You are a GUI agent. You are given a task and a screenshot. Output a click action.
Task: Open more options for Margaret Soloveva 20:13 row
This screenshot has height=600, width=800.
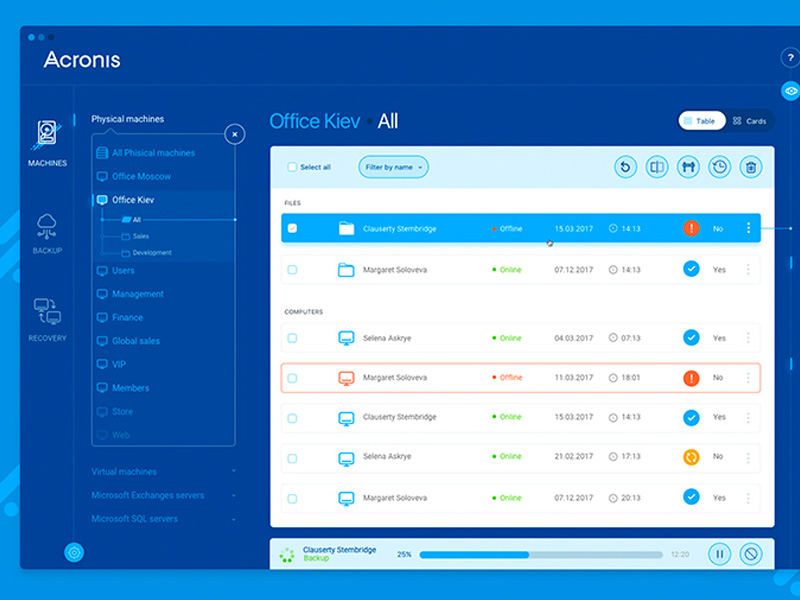pyautogui.click(x=748, y=498)
